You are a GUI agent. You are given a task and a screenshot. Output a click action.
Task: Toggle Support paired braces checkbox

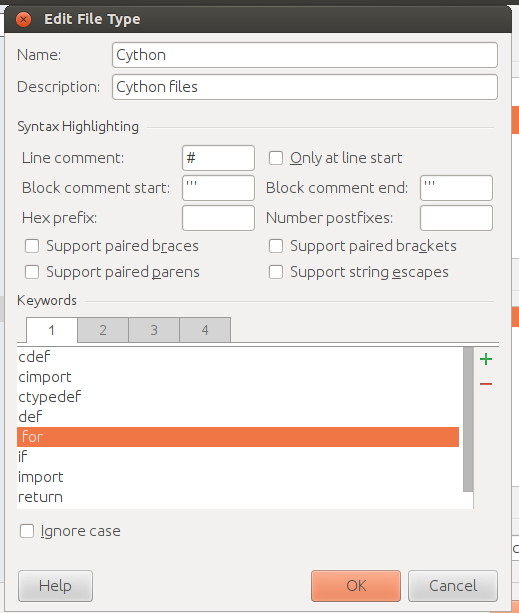pyautogui.click(x=32, y=246)
